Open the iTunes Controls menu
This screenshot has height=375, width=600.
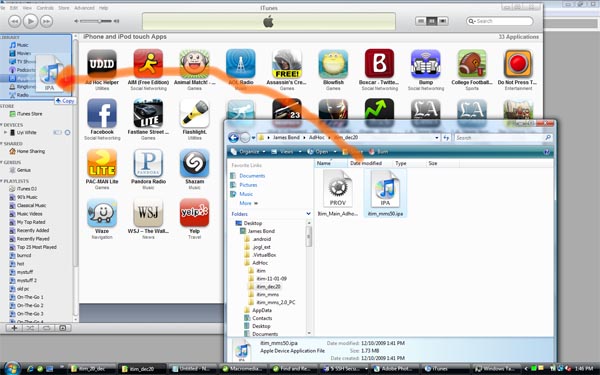pos(45,8)
